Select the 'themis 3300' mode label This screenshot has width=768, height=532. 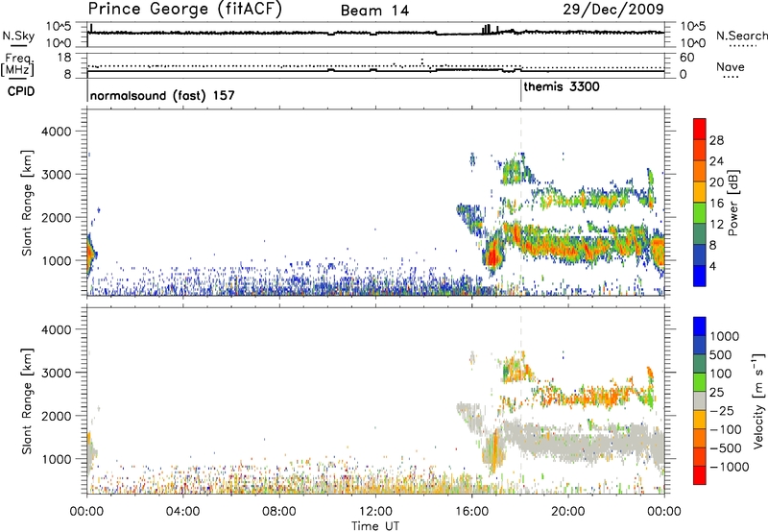tap(562, 87)
